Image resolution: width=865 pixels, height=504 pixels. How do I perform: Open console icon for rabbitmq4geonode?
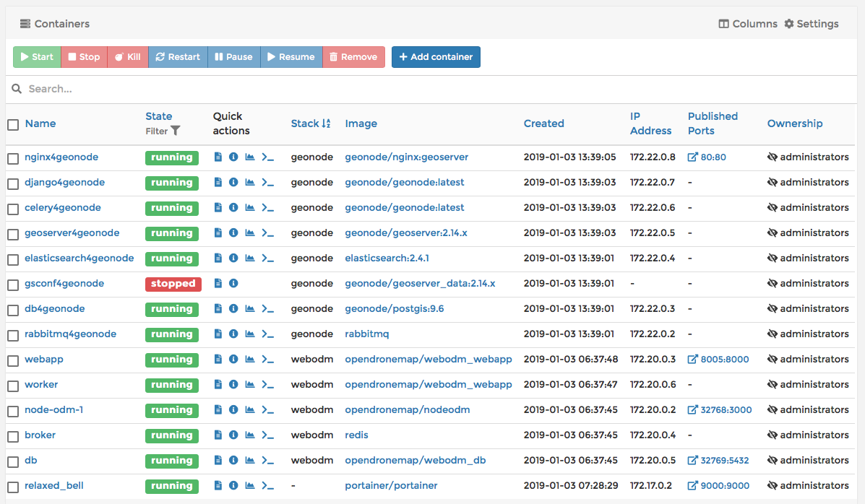(x=267, y=334)
